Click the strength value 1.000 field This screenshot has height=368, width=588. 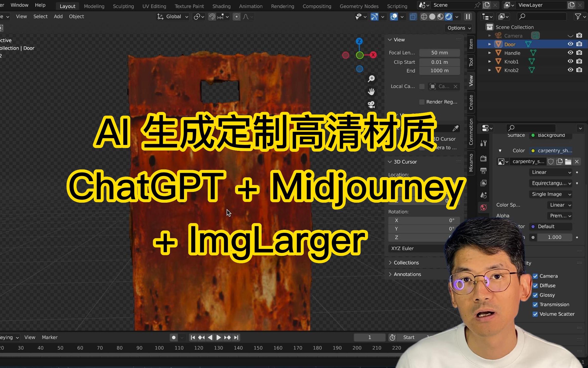(x=554, y=237)
